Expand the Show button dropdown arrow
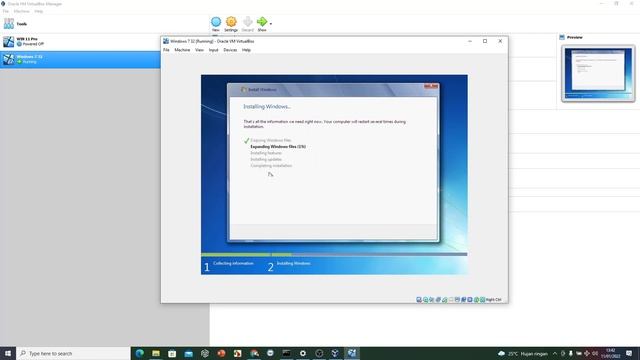The width and height of the screenshot is (640, 360). (x=271, y=24)
